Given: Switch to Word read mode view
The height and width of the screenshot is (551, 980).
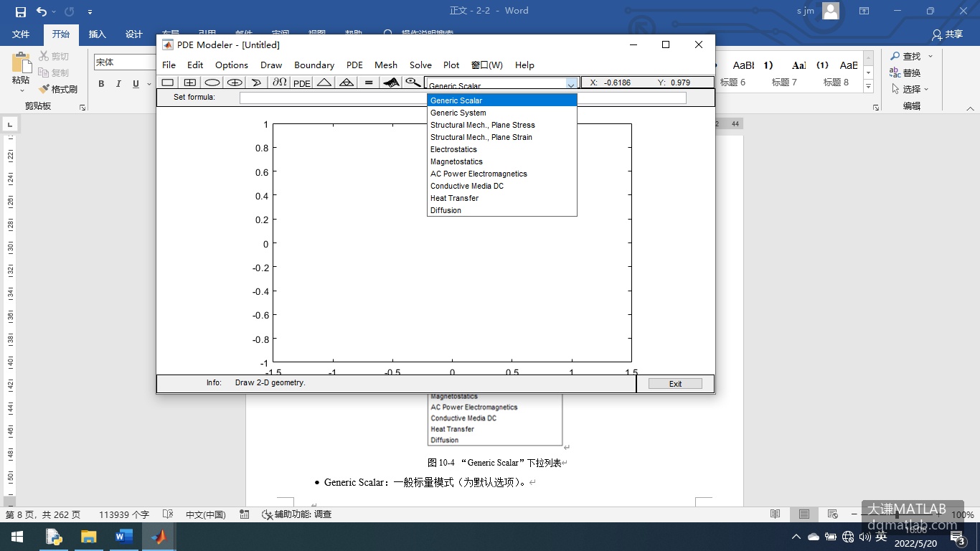Looking at the screenshot, I should coord(776,514).
